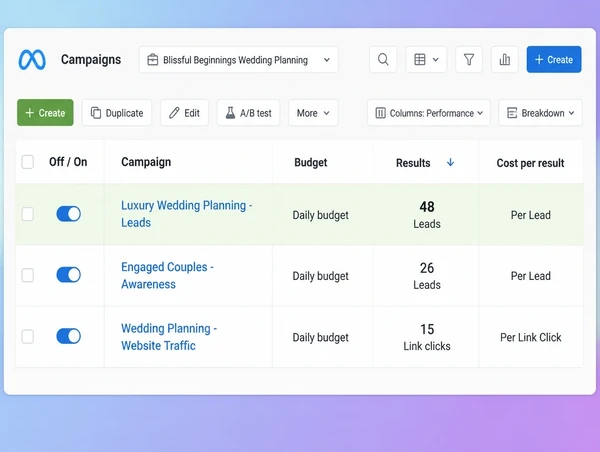600x452 pixels.
Task: Click the Cost per result header
Action: (530, 163)
